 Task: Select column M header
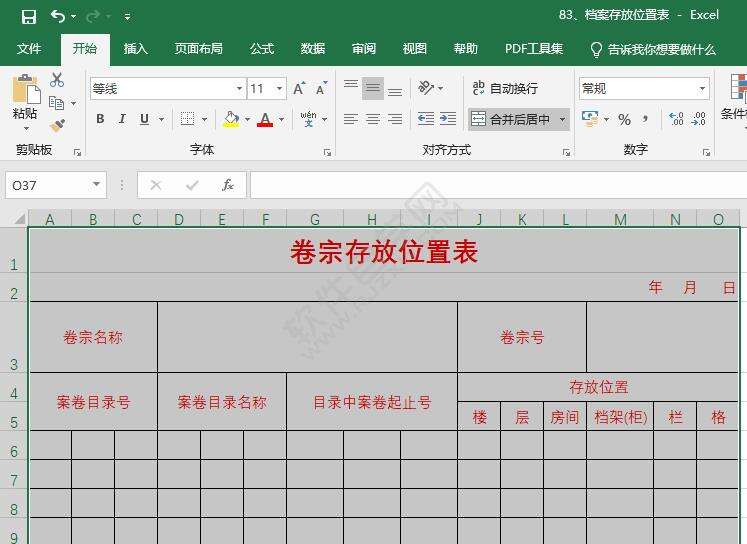pos(620,219)
